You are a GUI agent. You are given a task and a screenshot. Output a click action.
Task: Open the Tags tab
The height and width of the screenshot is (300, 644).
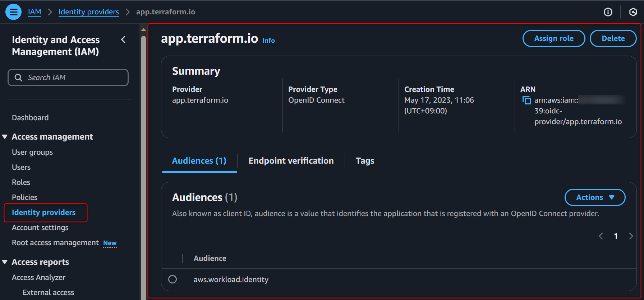(x=365, y=161)
